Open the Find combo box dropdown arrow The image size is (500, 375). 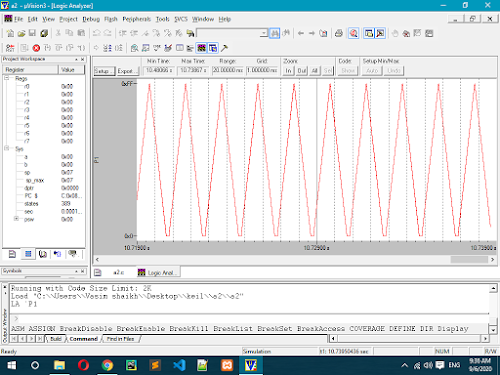coord(264,33)
